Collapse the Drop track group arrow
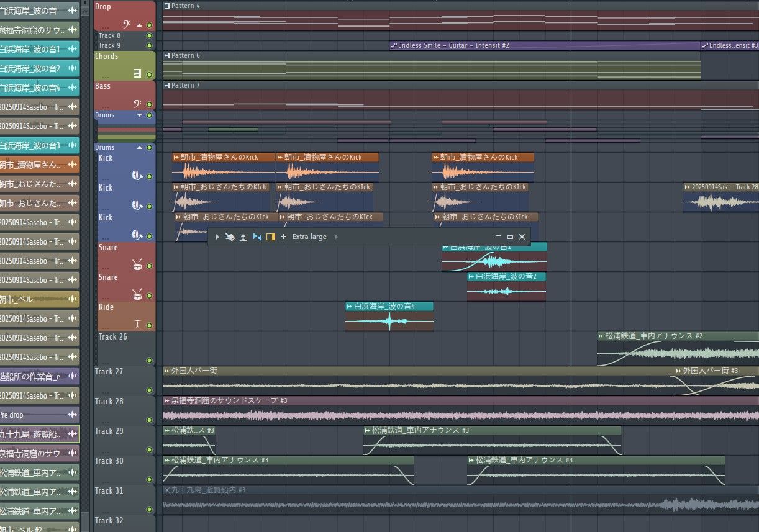 [139, 25]
